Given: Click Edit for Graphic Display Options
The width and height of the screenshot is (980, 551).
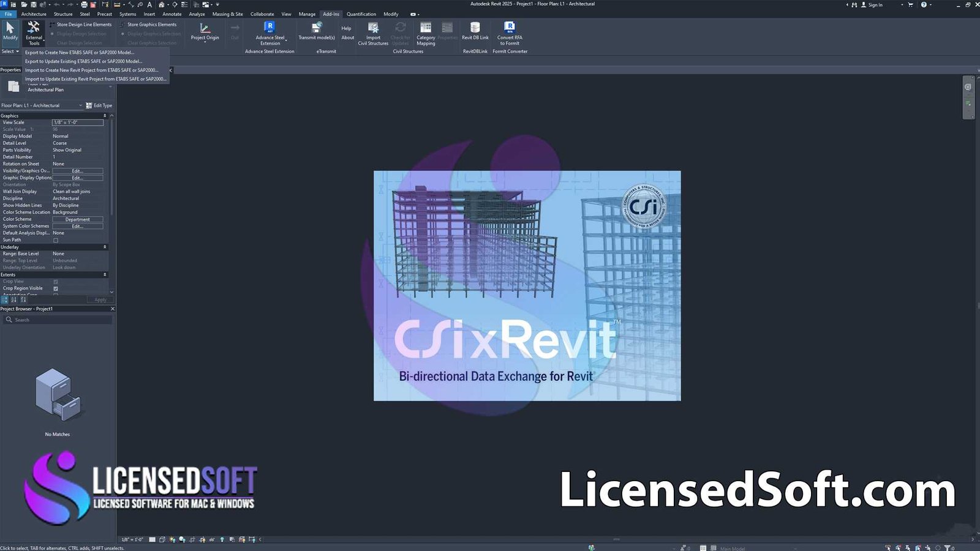Looking at the screenshot, I should pos(78,178).
